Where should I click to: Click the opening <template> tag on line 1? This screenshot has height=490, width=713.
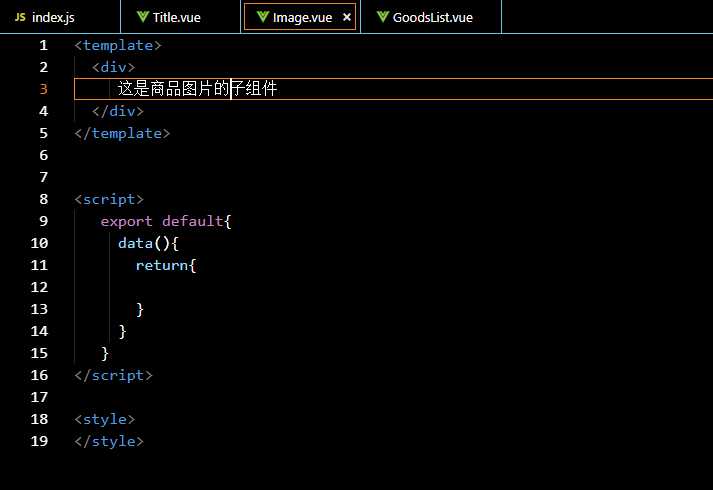pos(118,45)
